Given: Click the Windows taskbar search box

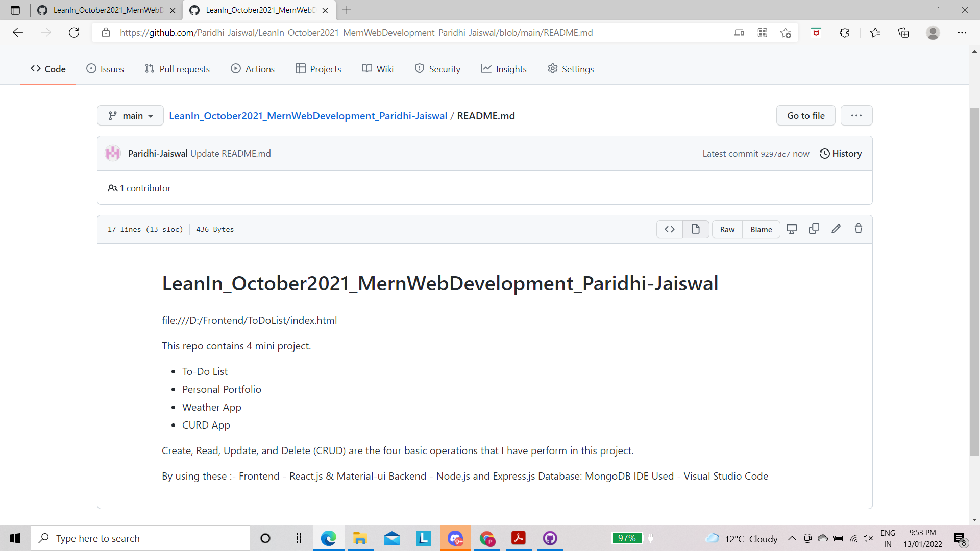Looking at the screenshot, I should click(x=140, y=538).
